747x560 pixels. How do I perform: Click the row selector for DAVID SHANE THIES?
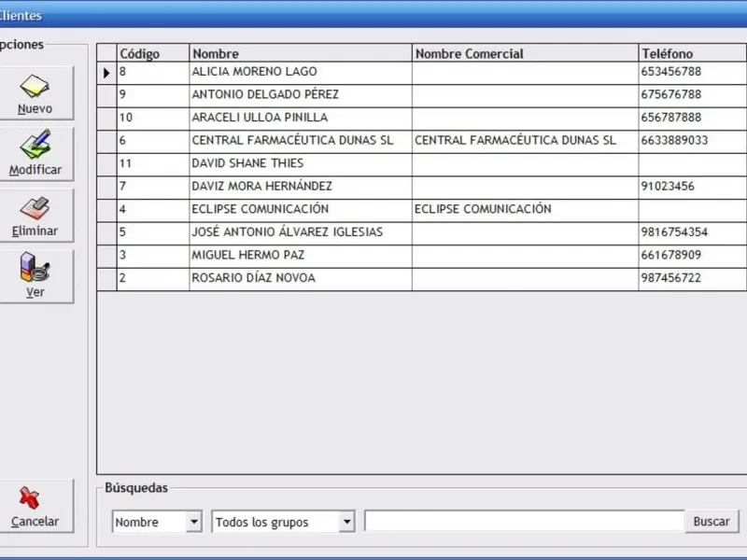[x=106, y=164]
